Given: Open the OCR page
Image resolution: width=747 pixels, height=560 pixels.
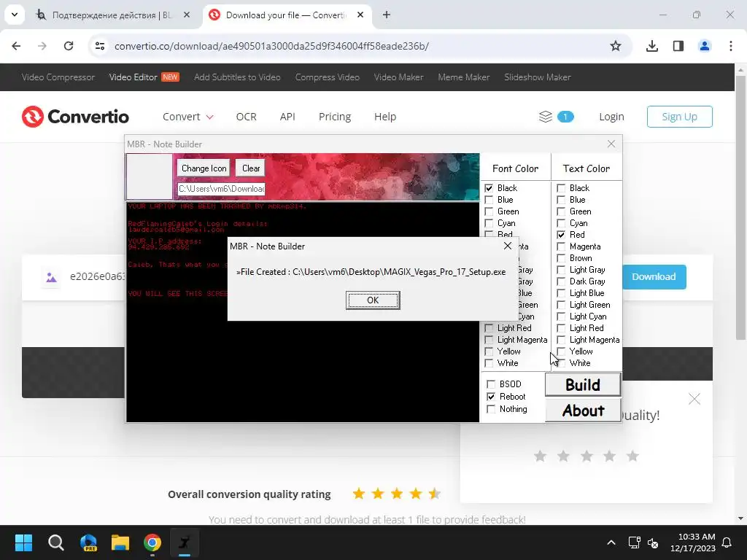Looking at the screenshot, I should click(x=247, y=117).
